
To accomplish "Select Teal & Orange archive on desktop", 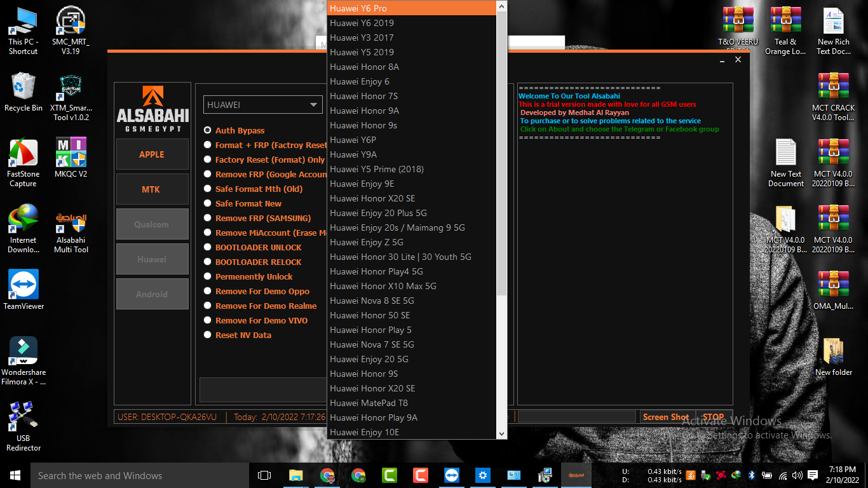I will click(x=785, y=31).
